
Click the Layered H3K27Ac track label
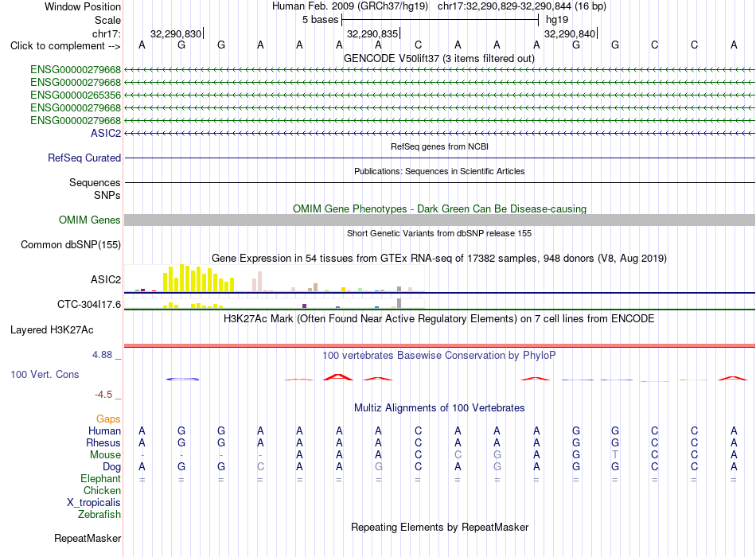52,330
